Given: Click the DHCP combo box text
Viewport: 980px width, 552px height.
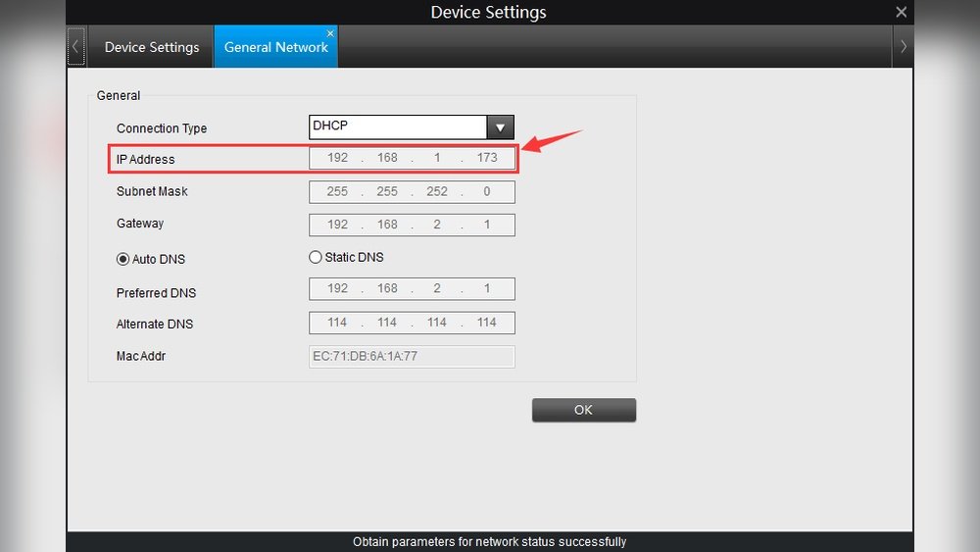Looking at the screenshot, I should tap(398, 126).
